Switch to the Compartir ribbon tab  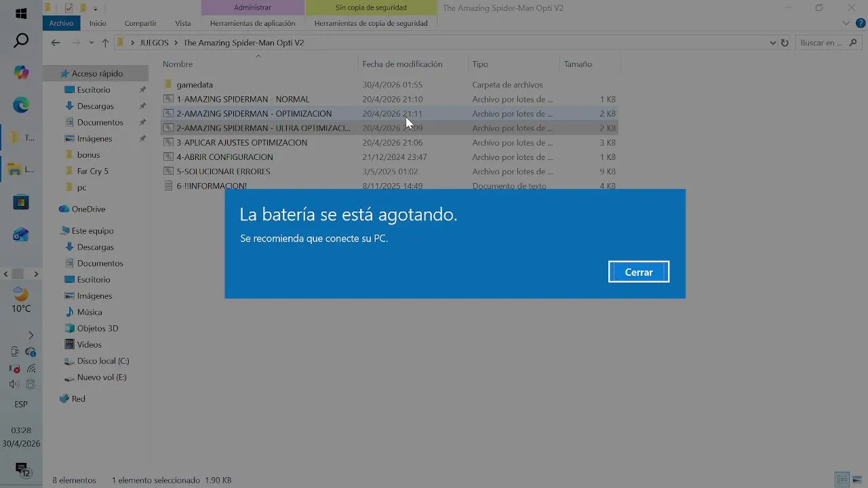(x=140, y=23)
